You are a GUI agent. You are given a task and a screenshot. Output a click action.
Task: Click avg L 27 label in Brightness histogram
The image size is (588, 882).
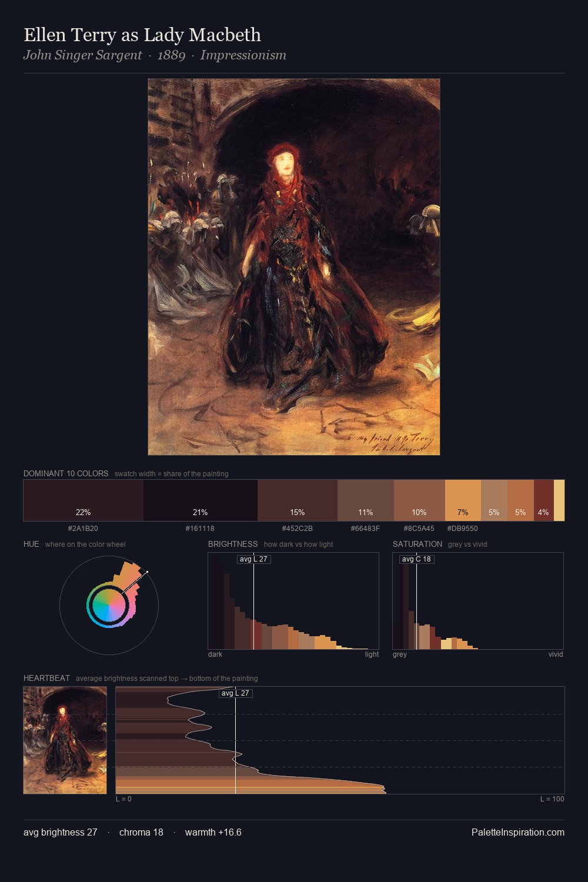pos(253,559)
